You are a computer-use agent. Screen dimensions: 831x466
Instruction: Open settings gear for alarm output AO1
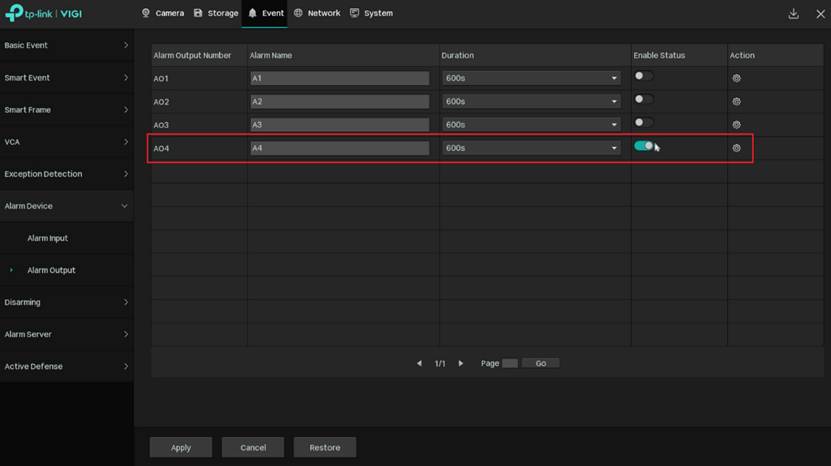736,78
